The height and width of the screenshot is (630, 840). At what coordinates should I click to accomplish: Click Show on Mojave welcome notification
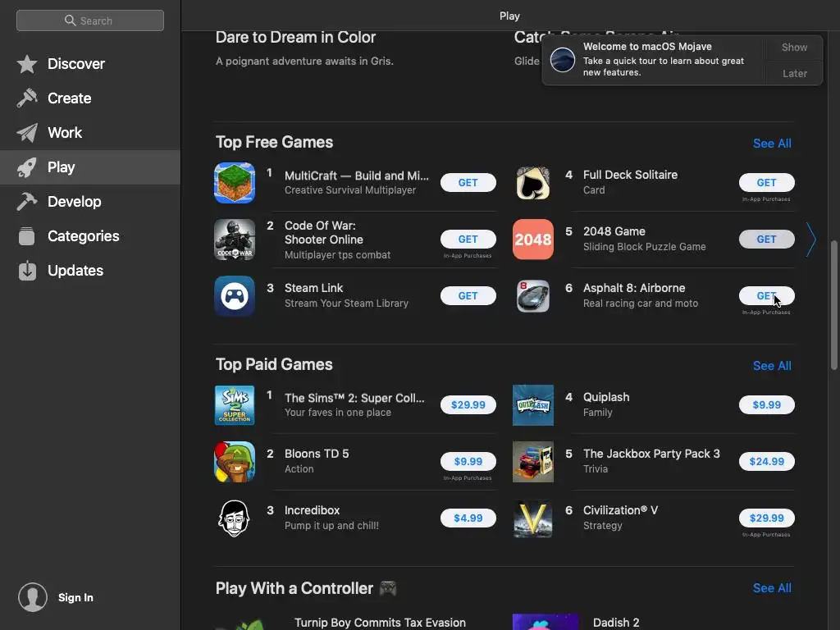click(x=794, y=48)
